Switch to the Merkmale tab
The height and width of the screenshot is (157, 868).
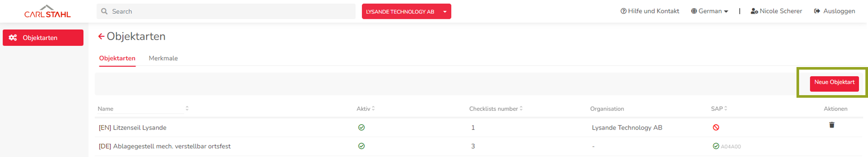pos(163,58)
